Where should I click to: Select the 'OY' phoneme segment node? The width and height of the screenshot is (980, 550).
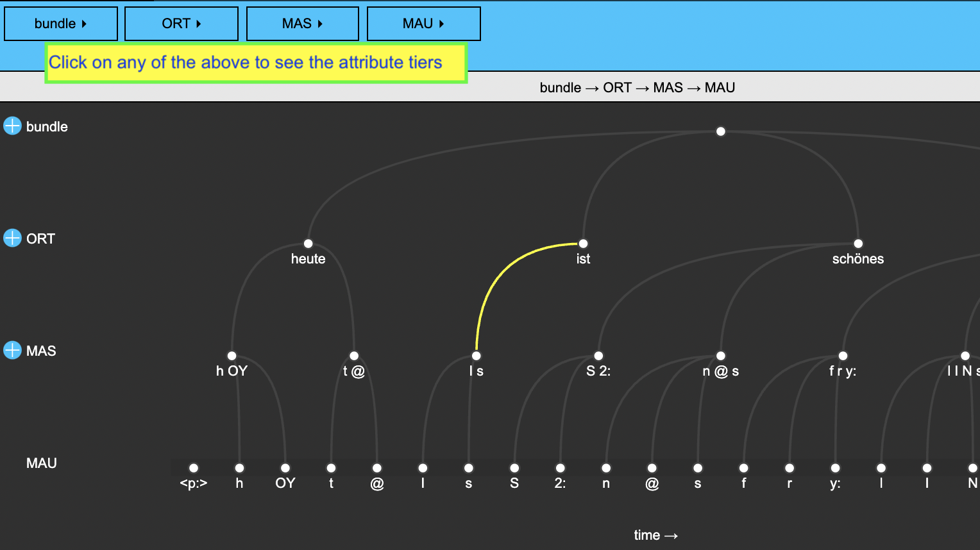pyautogui.click(x=285, y=468)
